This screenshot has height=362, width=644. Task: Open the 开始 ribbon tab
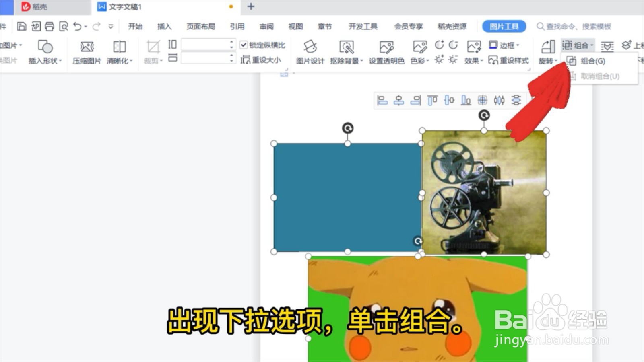(x=135, y=27)
